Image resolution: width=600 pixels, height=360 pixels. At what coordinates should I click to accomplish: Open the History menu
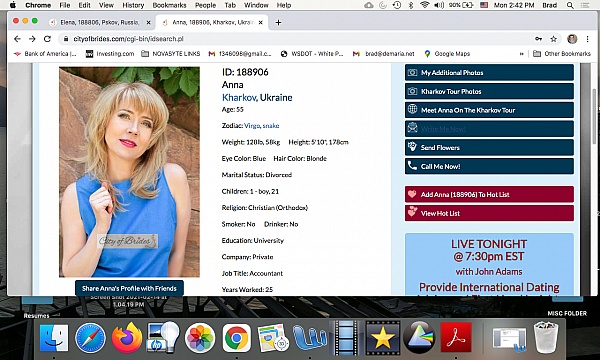[x=133, y=5]
